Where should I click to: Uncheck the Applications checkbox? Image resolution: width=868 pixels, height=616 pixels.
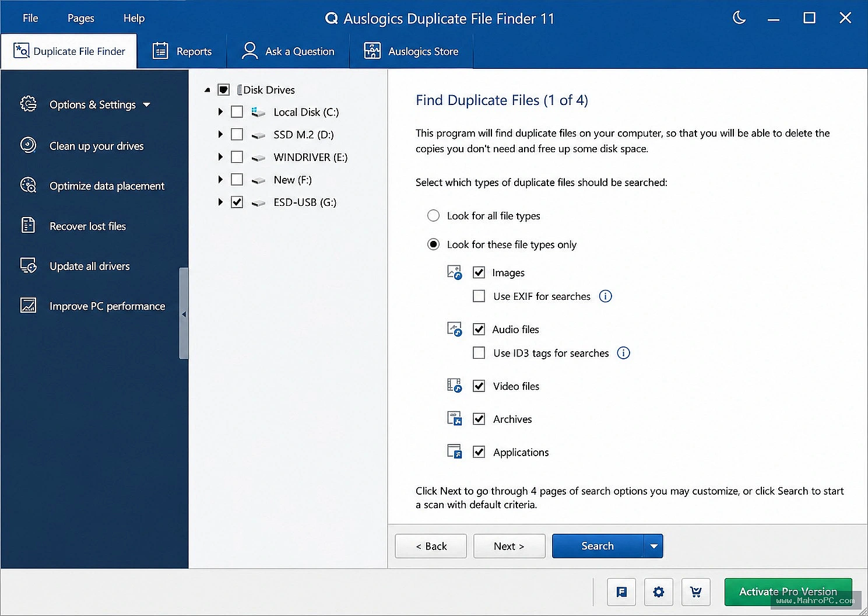[479, 452]
